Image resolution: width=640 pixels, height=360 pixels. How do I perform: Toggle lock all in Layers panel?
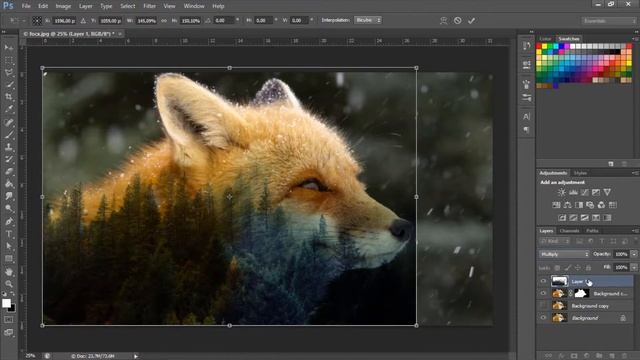(589, 268)
